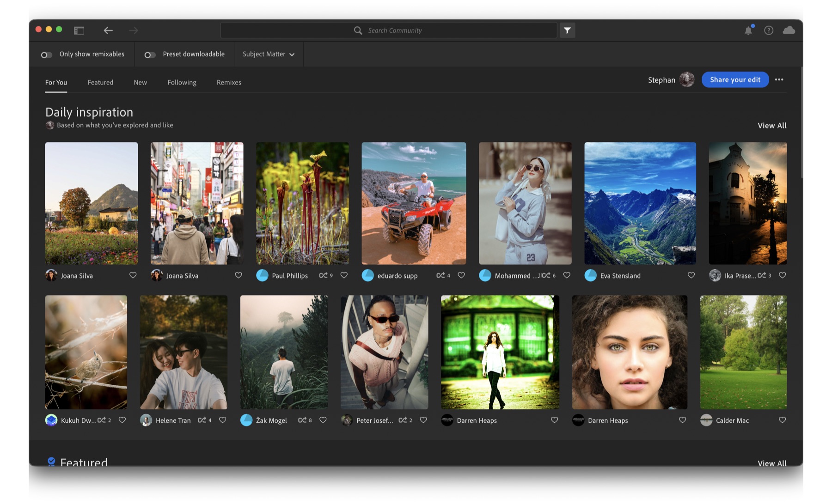Toggle the left sidebar panel icon
This screenshot has width=832, height=504.
point(79,30)
